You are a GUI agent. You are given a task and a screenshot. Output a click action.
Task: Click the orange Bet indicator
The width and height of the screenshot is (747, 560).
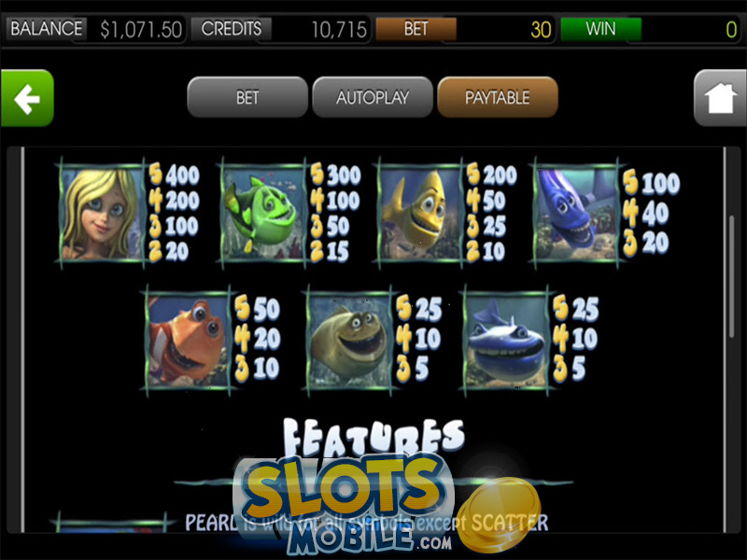(x=416, y=29)
